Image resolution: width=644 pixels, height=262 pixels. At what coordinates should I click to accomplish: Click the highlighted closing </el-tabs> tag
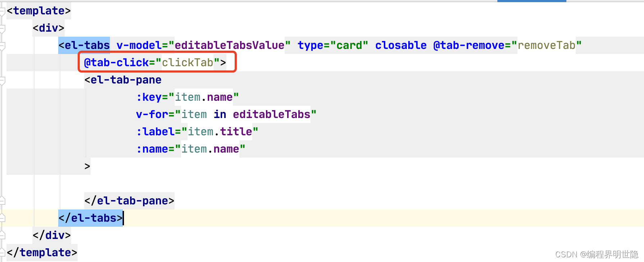(91, 218)
